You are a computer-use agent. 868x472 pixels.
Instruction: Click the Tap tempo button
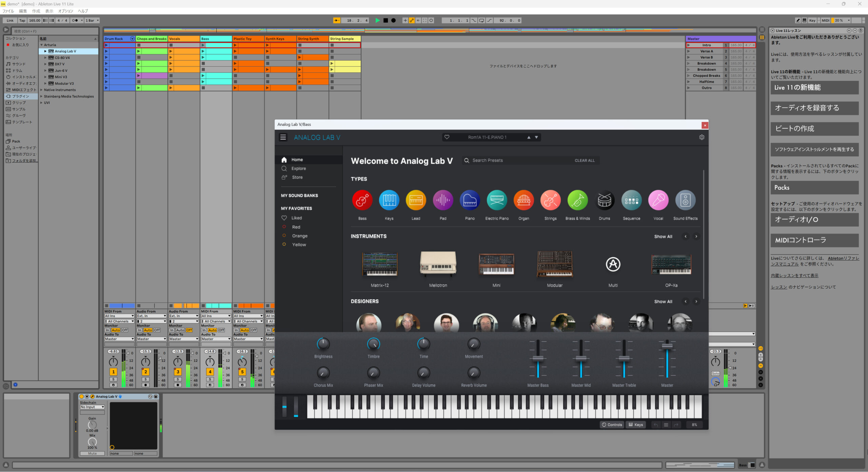point(22,20)
